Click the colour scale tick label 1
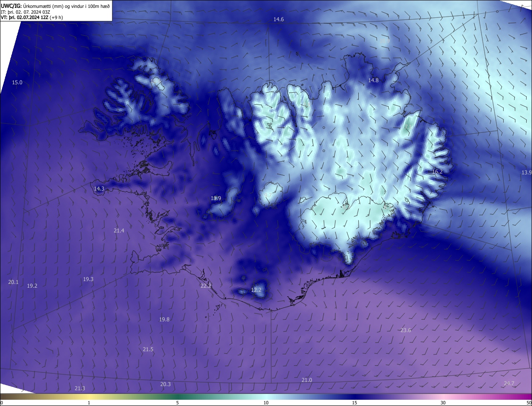The width and height of the screenshot is (532, 406). (89, 403)
